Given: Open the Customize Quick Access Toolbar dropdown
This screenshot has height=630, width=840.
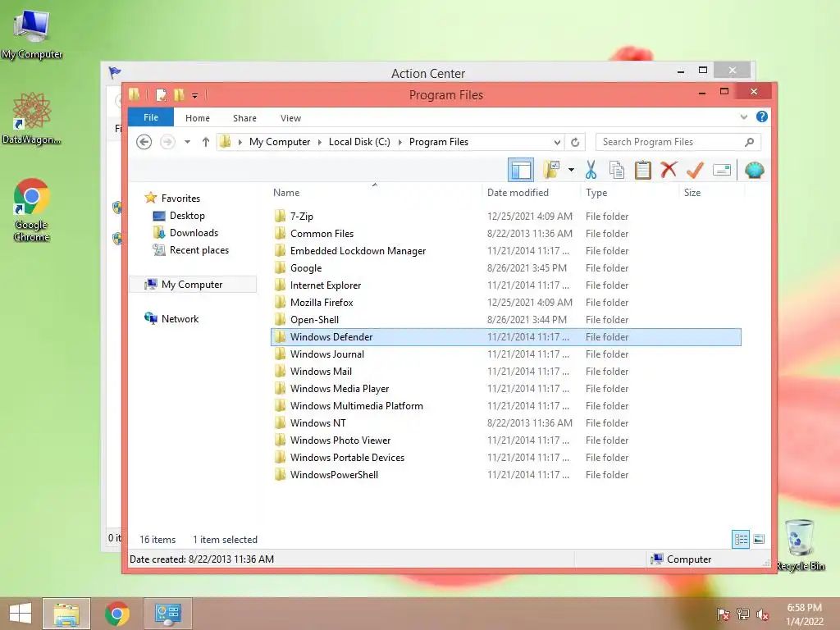Looking at the screenshot, I should tap(194, 95).
